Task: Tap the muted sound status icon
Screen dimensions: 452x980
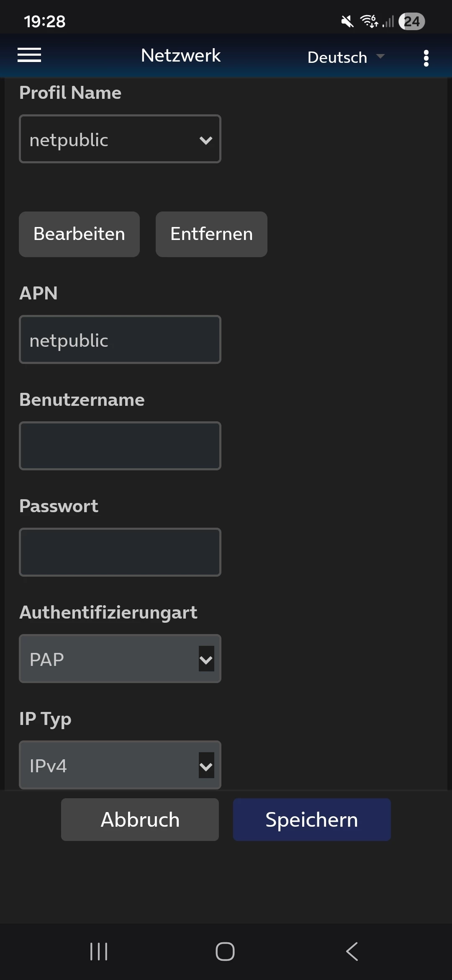Action: (347, 21)
